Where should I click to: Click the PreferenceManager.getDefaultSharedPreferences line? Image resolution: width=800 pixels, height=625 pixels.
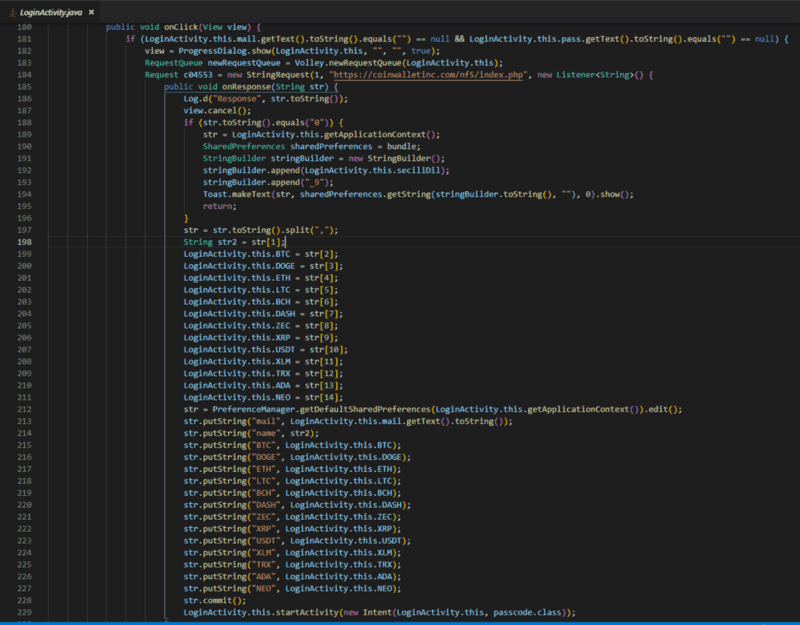(x=433, y=410)
